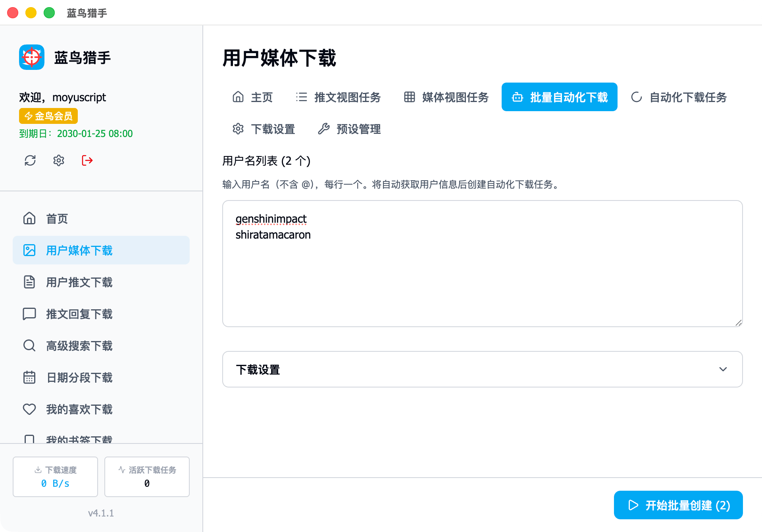This screenshot has width=762, height=532.
Task: Switch to the 媒体视图任务 tab
Action: pos(446,97)
